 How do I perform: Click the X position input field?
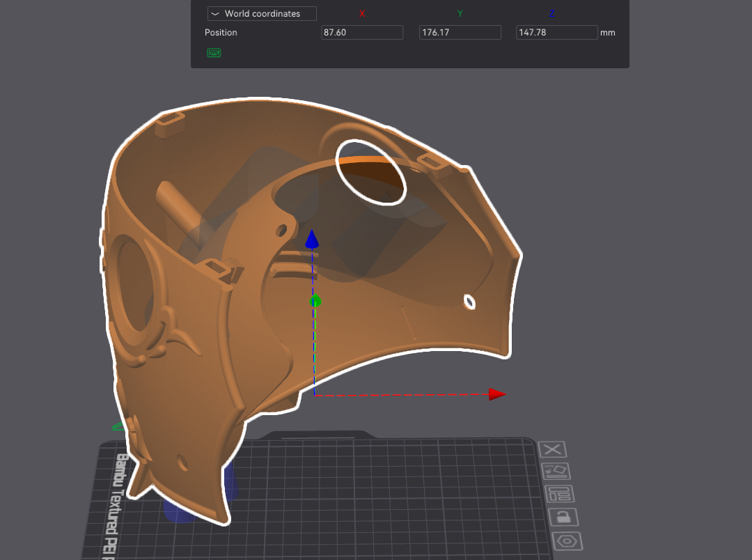tap(362, 33)
